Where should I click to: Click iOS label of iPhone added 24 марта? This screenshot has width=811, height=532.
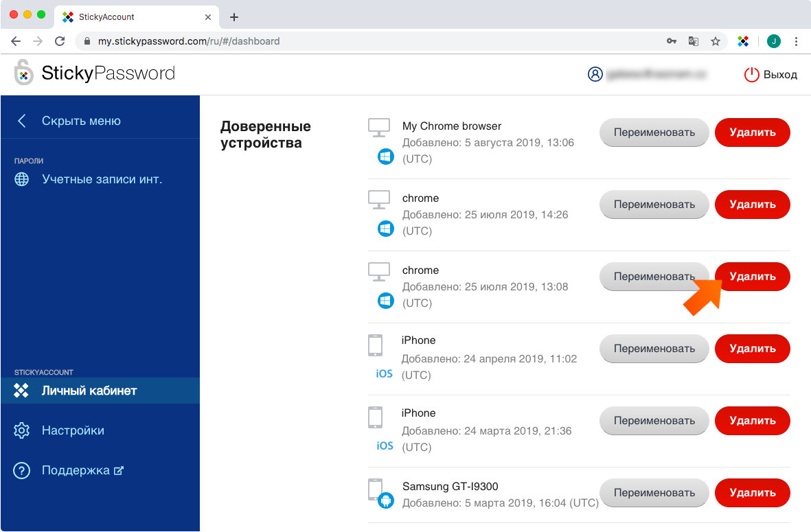tap(385, 446)
